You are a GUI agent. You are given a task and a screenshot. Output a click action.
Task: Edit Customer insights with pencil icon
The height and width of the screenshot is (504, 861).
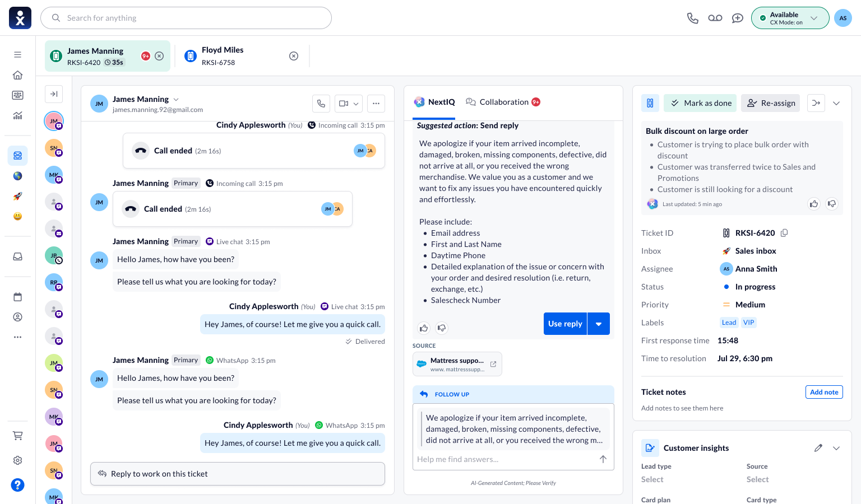pos(818,448)
